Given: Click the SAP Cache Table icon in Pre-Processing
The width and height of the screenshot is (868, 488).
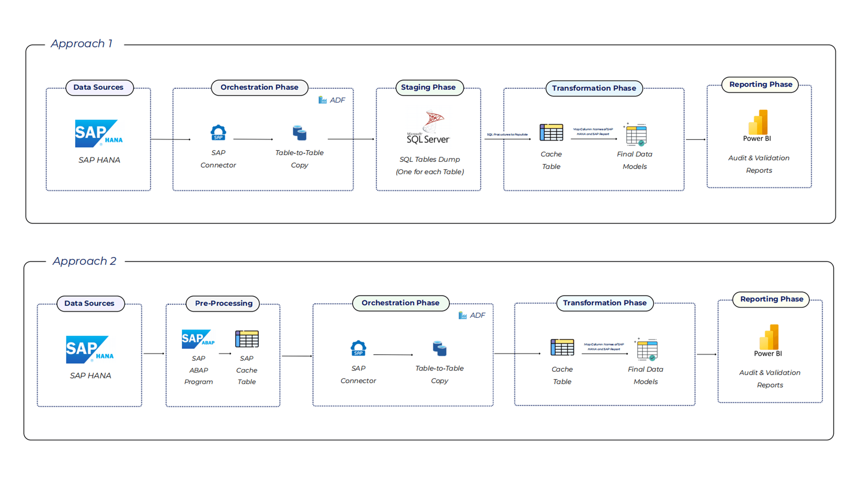Looking at the screenshot, I should [x=247, y=339].
